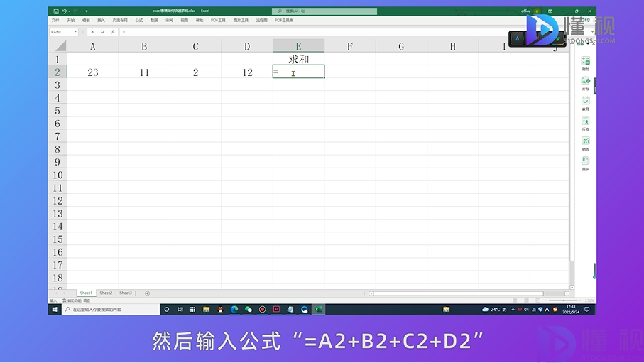
Task: Open the 数据 ribbon tab
Action: click(x=154, y=20)
